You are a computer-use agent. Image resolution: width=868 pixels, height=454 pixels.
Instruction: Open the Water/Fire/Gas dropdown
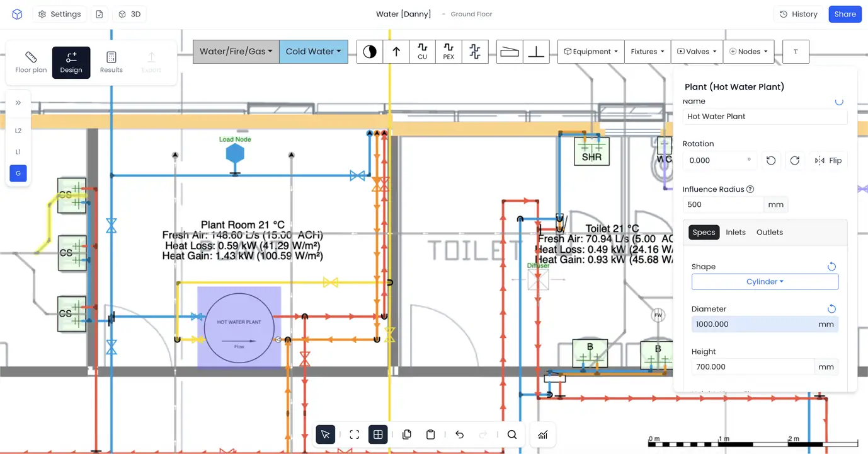coord(236,52)
